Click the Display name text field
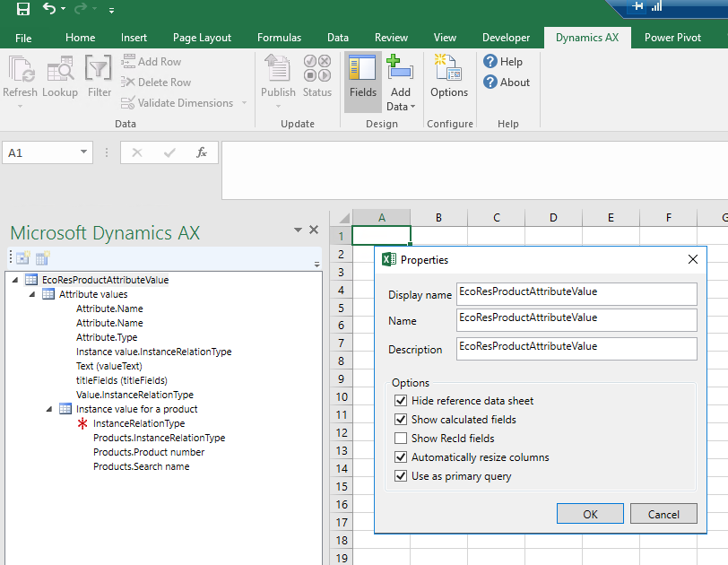 (576, 294)
